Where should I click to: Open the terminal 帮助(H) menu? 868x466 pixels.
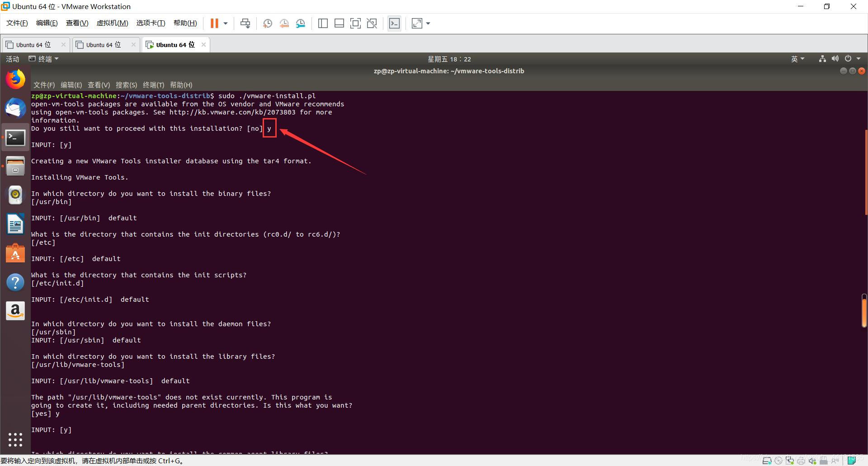point(181,85)
